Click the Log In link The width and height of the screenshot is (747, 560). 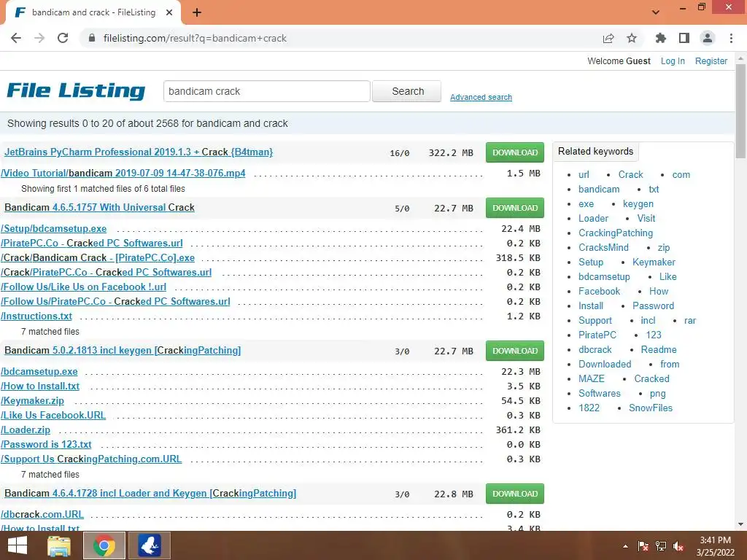(673, 61)
